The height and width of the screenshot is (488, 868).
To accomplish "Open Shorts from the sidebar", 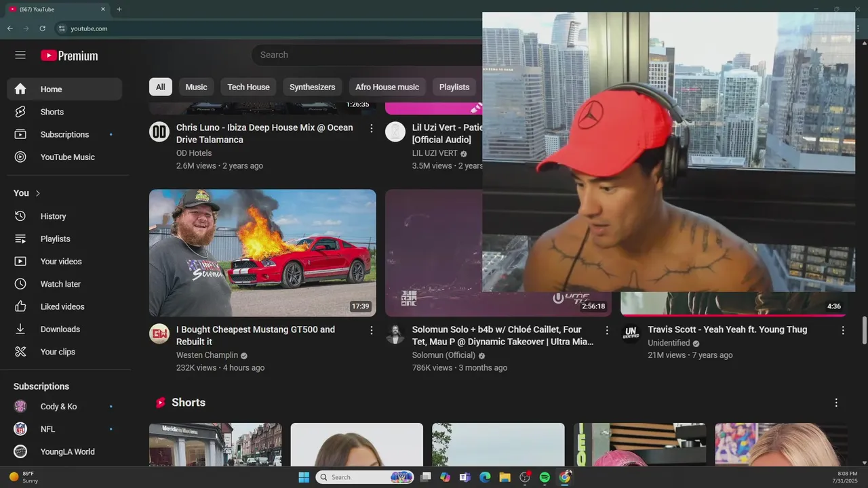I will [64, 112].
